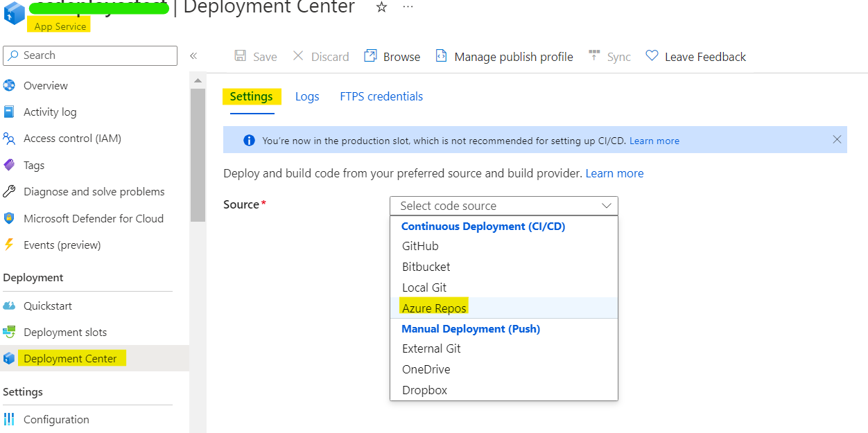Select Azure Repos from the source list

point(434,308)
